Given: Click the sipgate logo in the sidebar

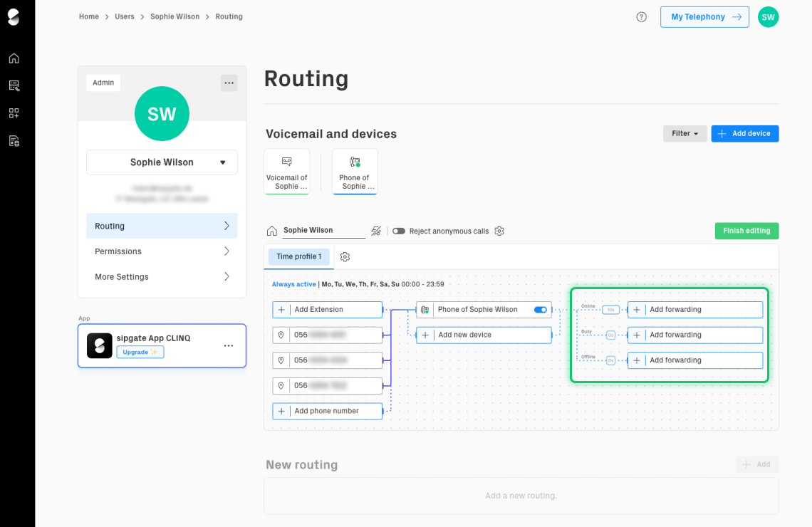Looking at the screenshot, I should [x=14, y=17].
